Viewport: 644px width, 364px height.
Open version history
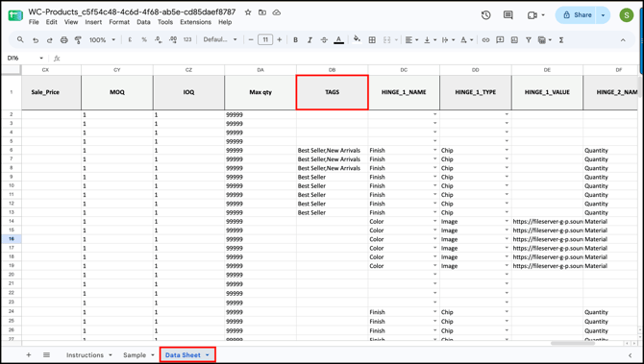point(485,15)
